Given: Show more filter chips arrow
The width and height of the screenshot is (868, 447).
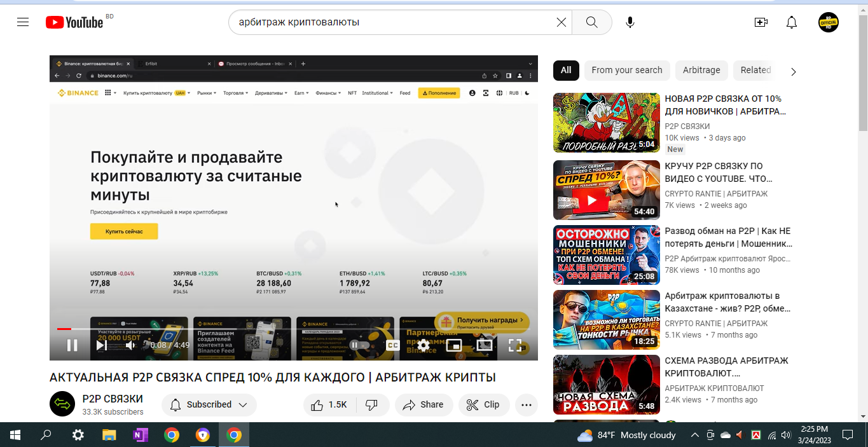Looking at the screenshot, I should point(793,71).
